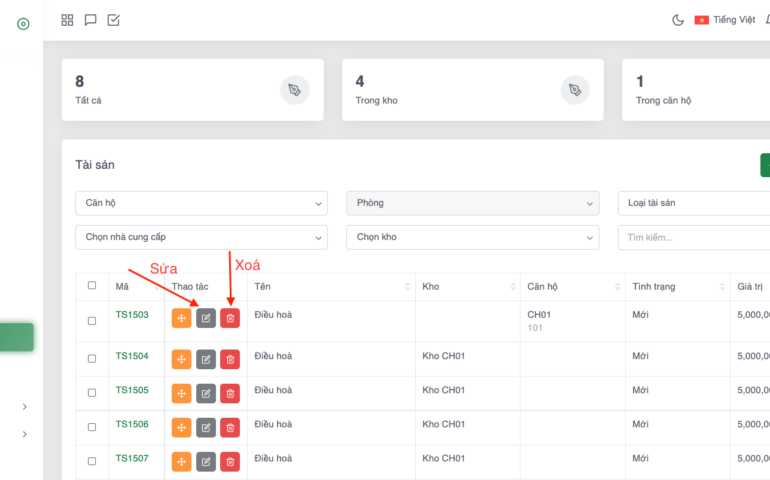Tick the checkbox for row TS1503

pyautogui.click(x=92, y=321)
